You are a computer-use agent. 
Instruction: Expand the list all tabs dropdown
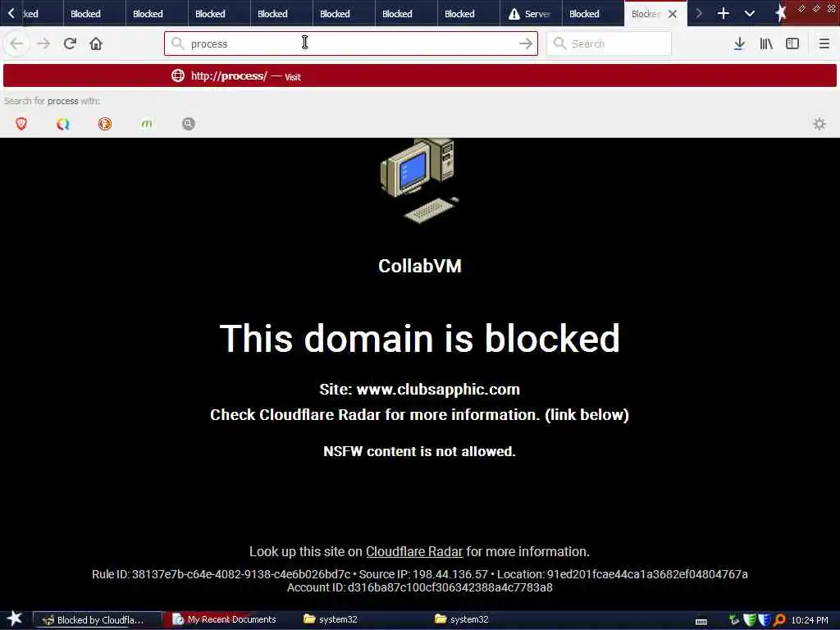pyautogui.click(x=750, y=13)
